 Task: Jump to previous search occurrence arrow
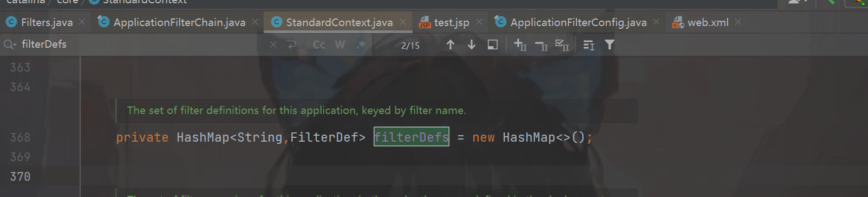pyautogui.click(x=450, y=45)
